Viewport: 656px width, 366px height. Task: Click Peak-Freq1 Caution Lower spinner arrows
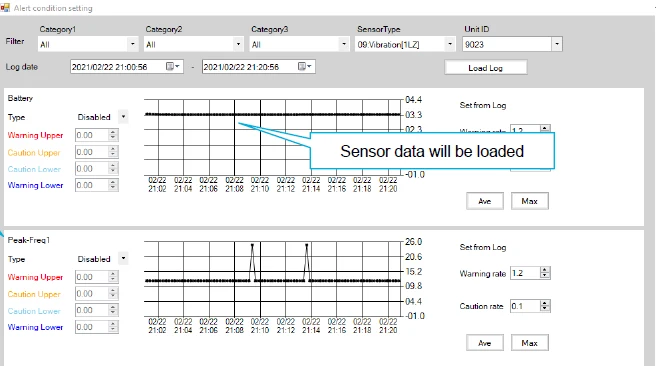coord(113,310)
